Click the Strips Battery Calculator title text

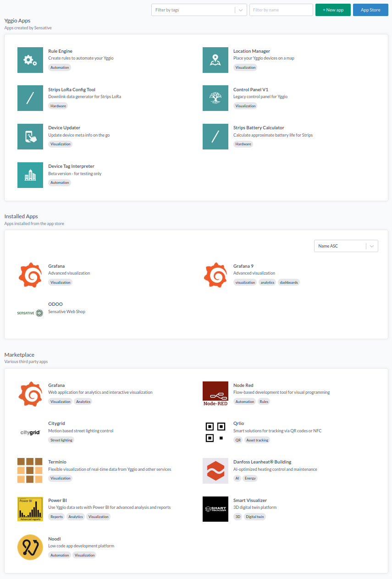point(259,128)
